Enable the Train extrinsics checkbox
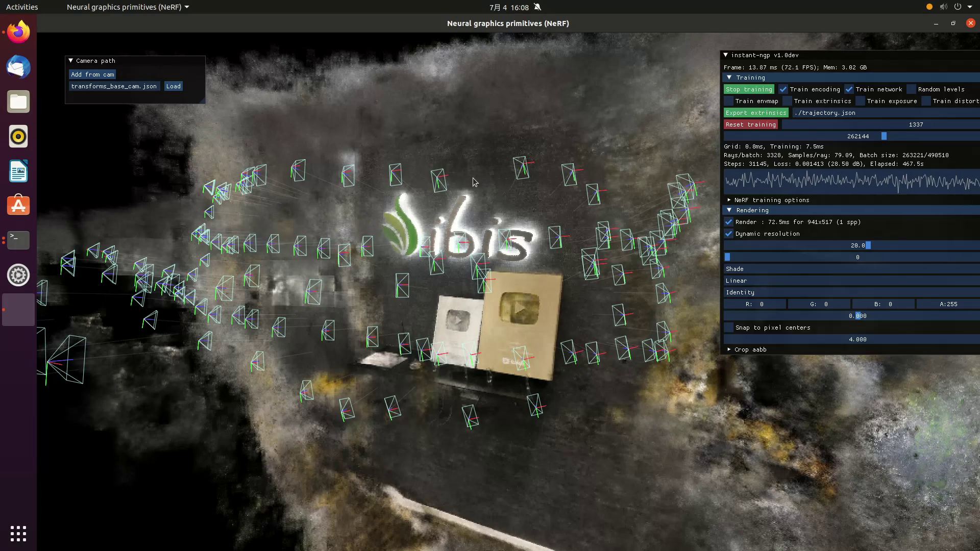The width and height of the screenshot is (980, 551). (x=788, y=101)
